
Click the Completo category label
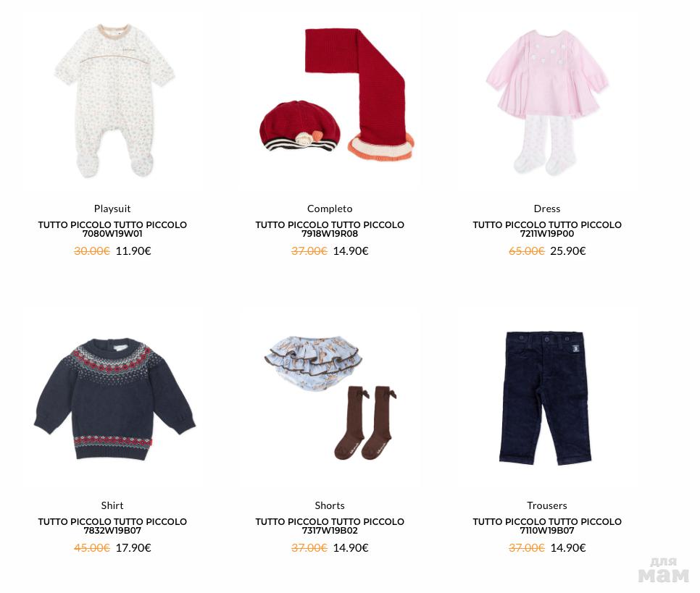[330, 209]
